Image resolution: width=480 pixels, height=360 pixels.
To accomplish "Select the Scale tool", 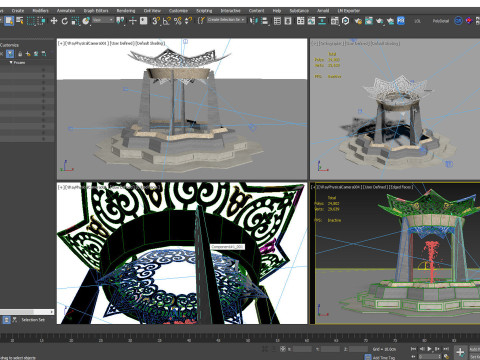I will click(x=75, y=21).
